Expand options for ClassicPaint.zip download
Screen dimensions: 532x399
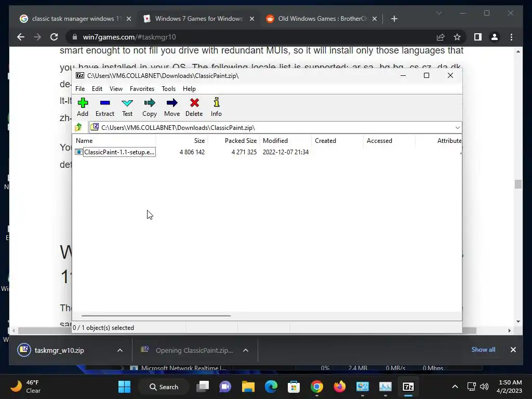pos(246,351)
